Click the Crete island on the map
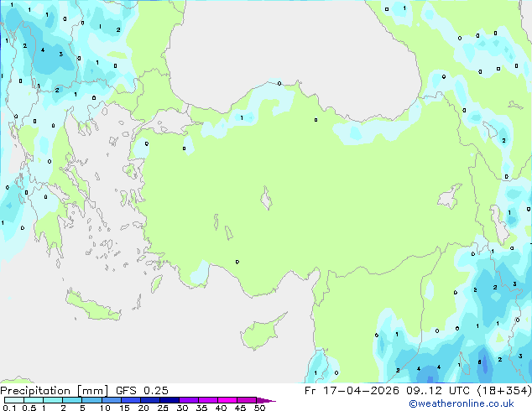Image resolution: width=532 pixels, height=411 pixels. pyautogui.click(x=93, y=305)
